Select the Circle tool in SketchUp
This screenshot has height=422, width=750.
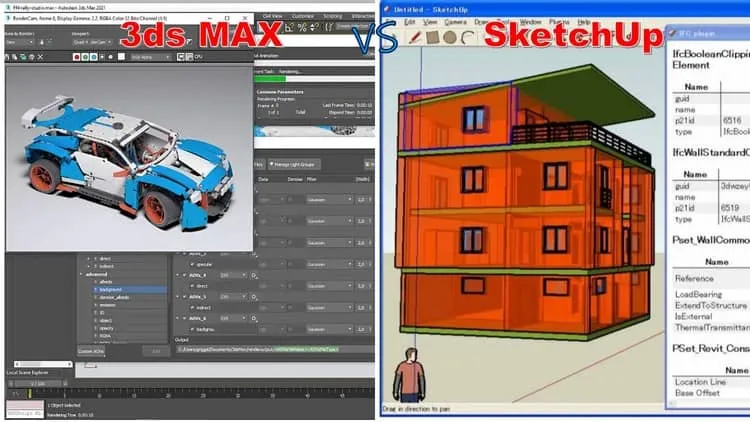pyautogui.click(x=450, y=37)
